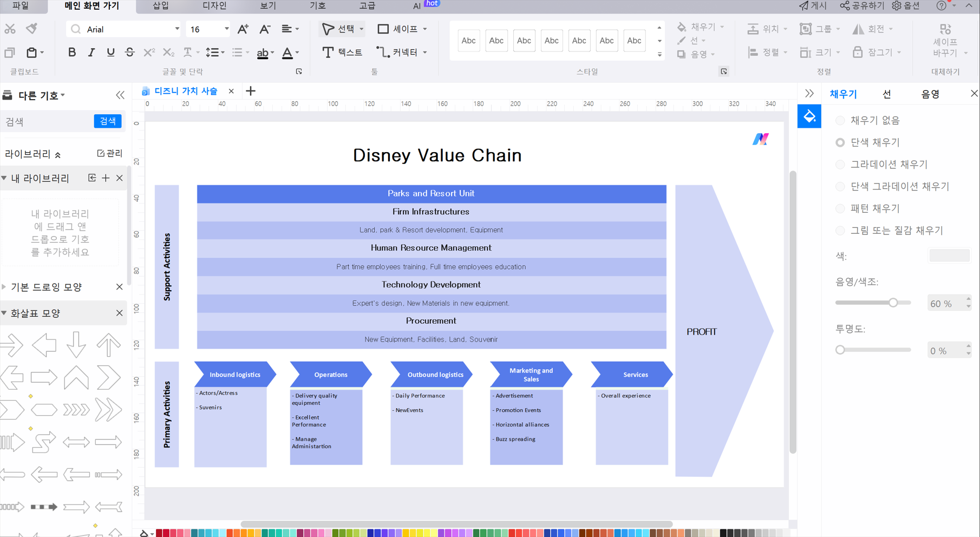Open the font size 16 dropdown
980x537 pixels.
pyautogui.click(x=226, y=29)
